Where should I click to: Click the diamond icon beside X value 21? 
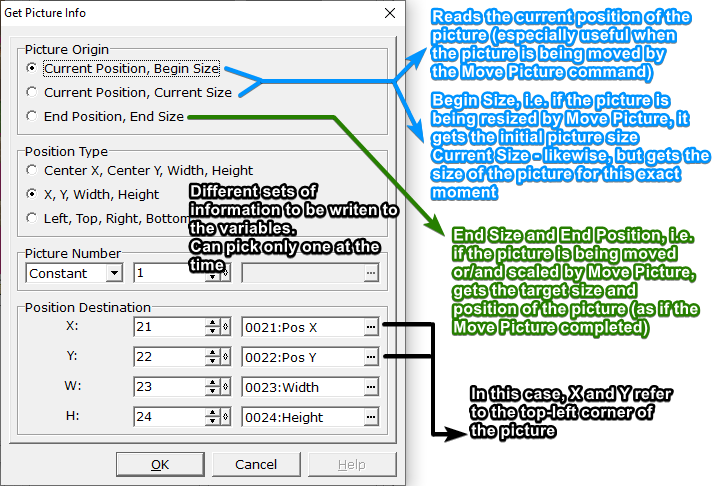[x=226, y=327]
